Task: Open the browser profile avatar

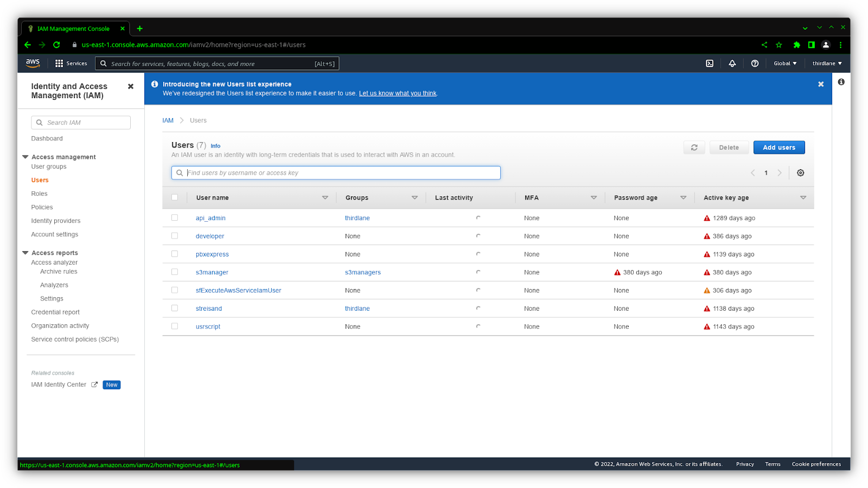Action: (826, 45)
